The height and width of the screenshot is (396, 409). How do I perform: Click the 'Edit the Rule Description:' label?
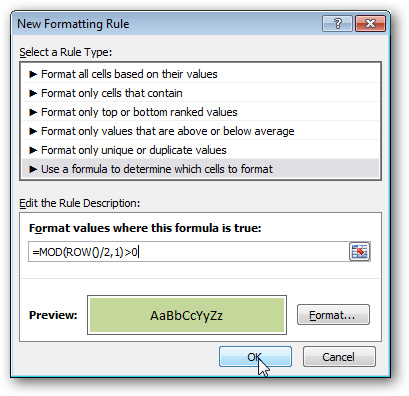80,203
